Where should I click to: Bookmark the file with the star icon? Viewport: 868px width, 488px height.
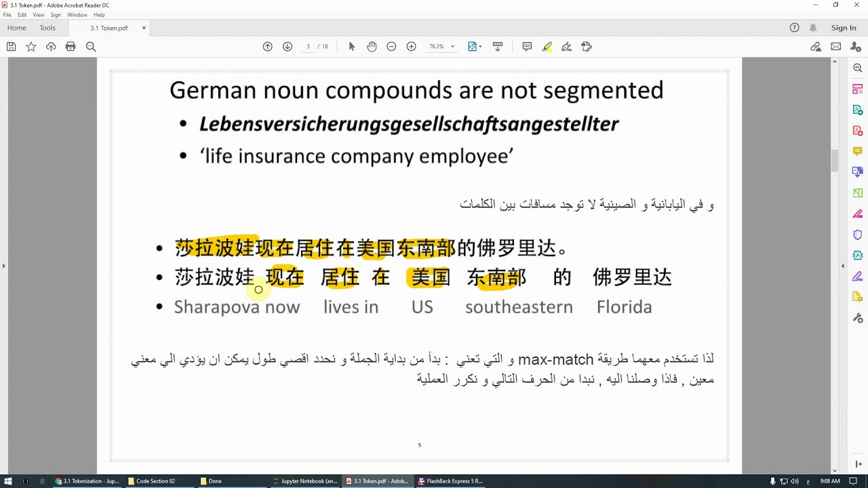[31, 47]
